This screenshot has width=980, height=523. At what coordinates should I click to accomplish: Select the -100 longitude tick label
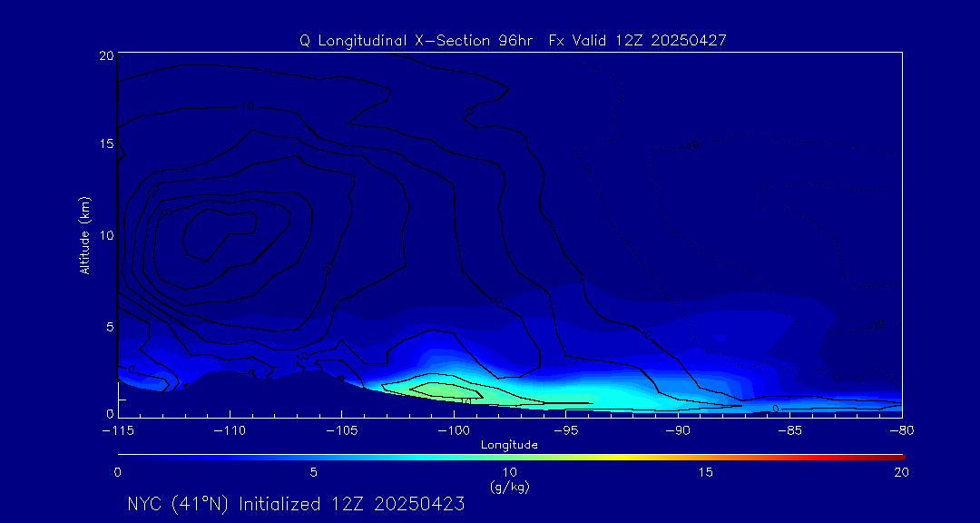point(453,430)
